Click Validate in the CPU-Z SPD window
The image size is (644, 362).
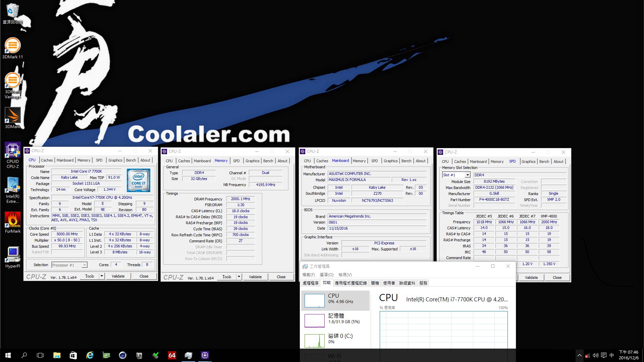pyautogui.click(x=531, y=278)
